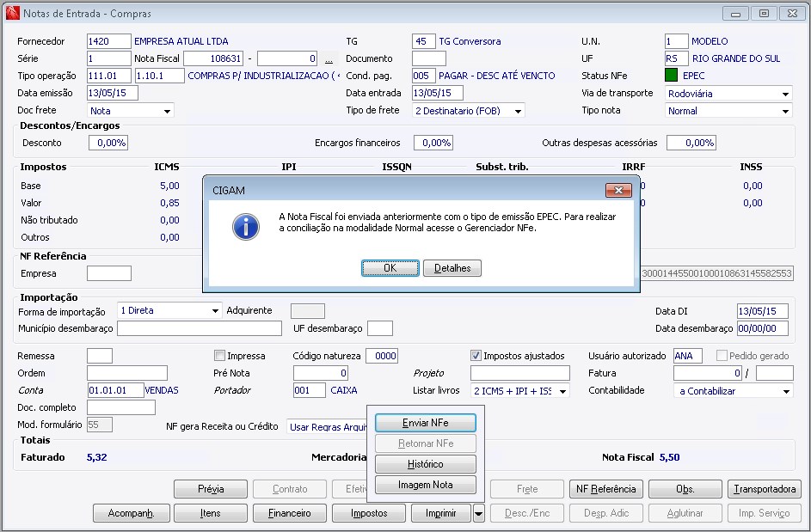Click the Frete button
The height and width of the screenshot is (532, 811).
click(x=527, y=489)
